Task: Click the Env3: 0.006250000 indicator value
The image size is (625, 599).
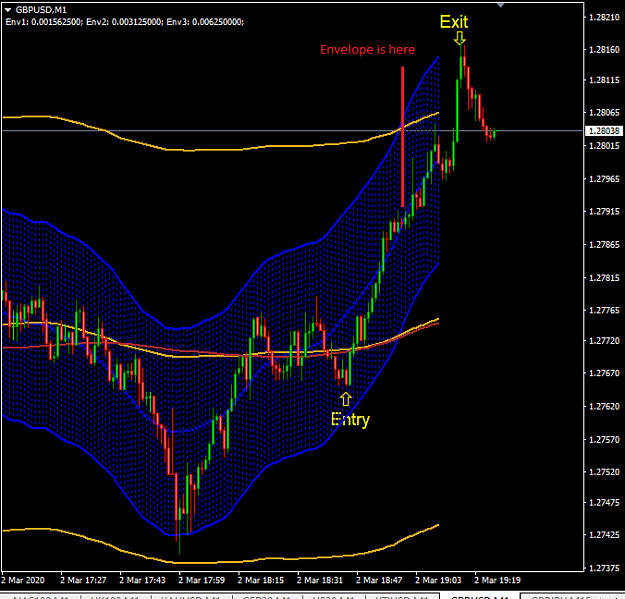Action: point(205,22)
